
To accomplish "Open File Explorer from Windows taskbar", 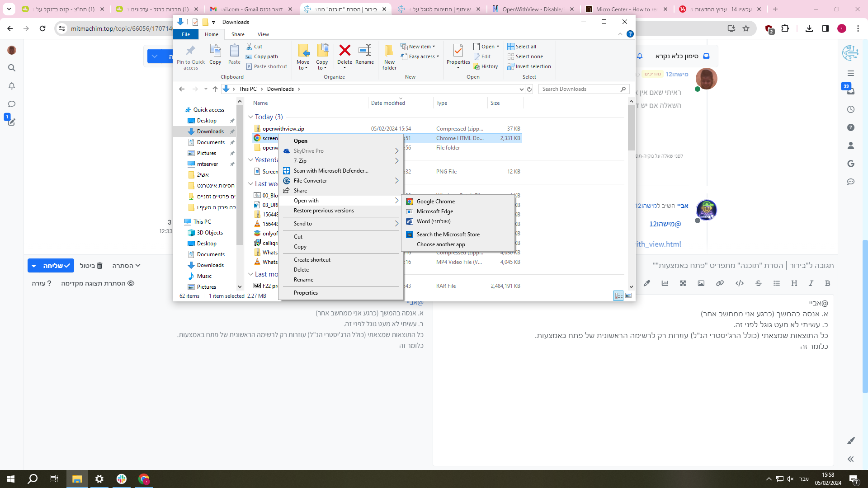I will coord(77,479).
